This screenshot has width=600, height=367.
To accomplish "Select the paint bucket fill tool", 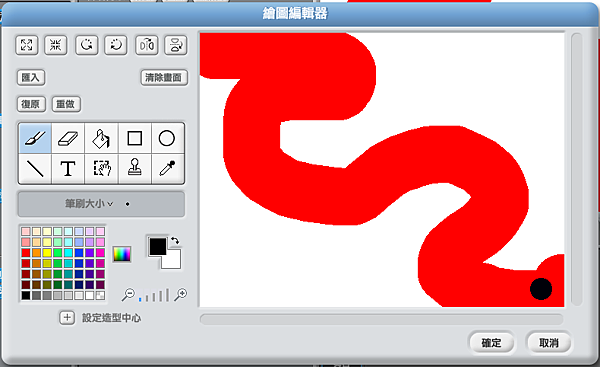I will (101, 138).
